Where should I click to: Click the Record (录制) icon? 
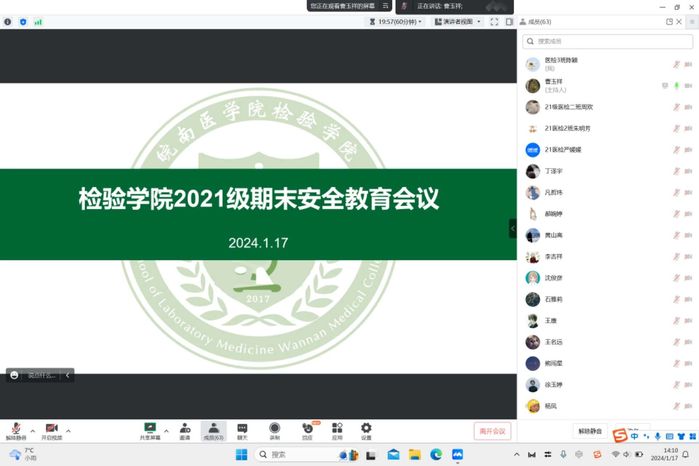[275, 430]
